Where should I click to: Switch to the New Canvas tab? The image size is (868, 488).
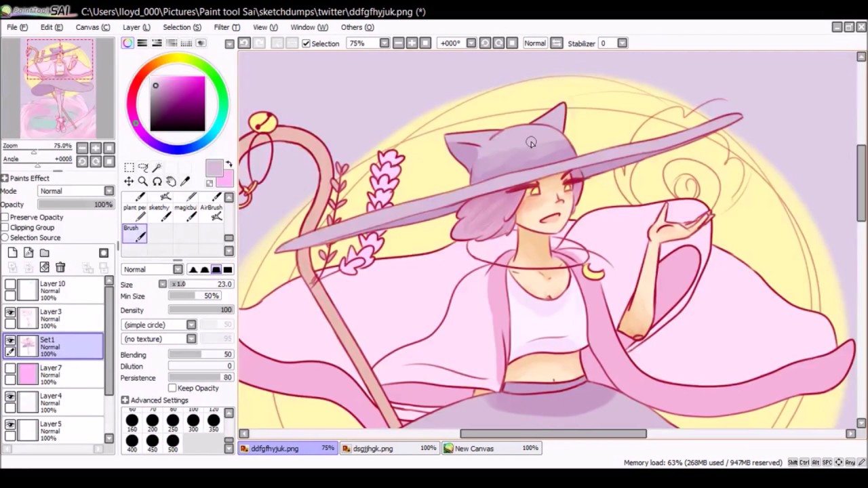492,448
